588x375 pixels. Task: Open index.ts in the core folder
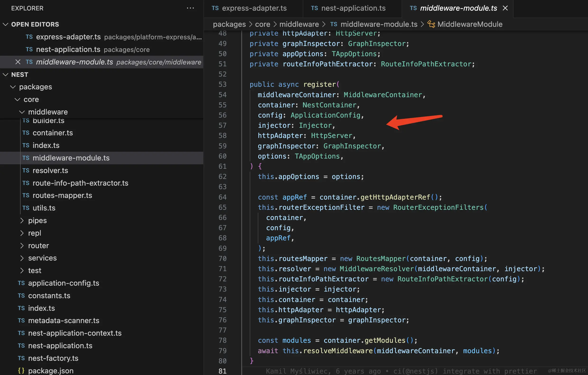(x=102, y=308)
